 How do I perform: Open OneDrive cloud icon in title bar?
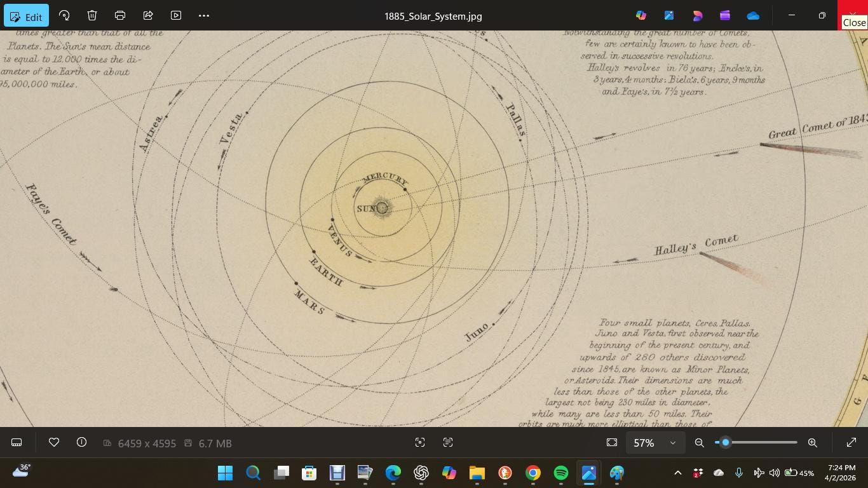(753, 15)
